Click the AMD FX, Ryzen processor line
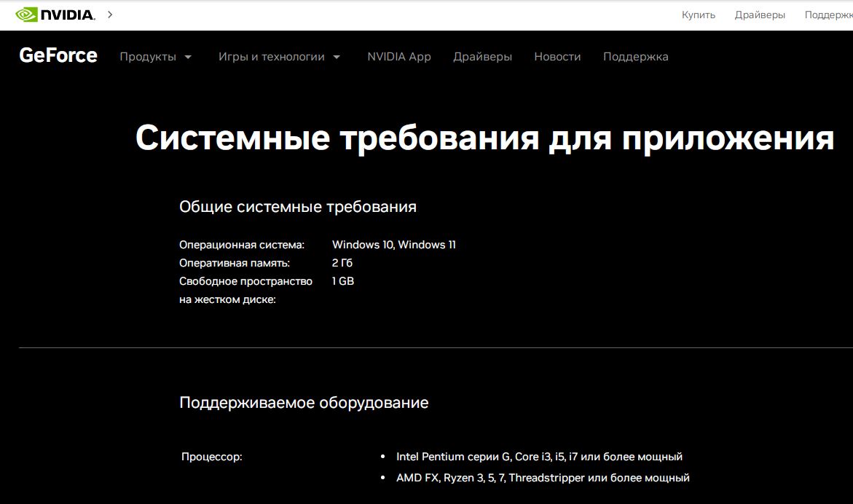 (543, 478)
